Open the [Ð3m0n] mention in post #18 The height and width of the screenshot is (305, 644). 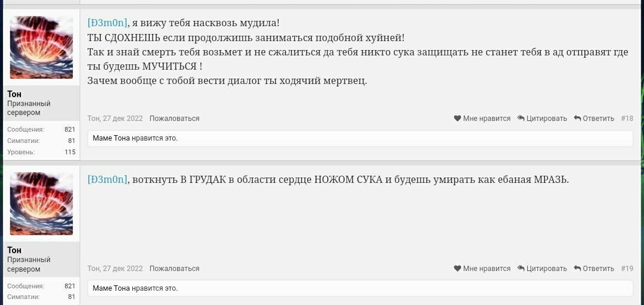pos(107,23)
